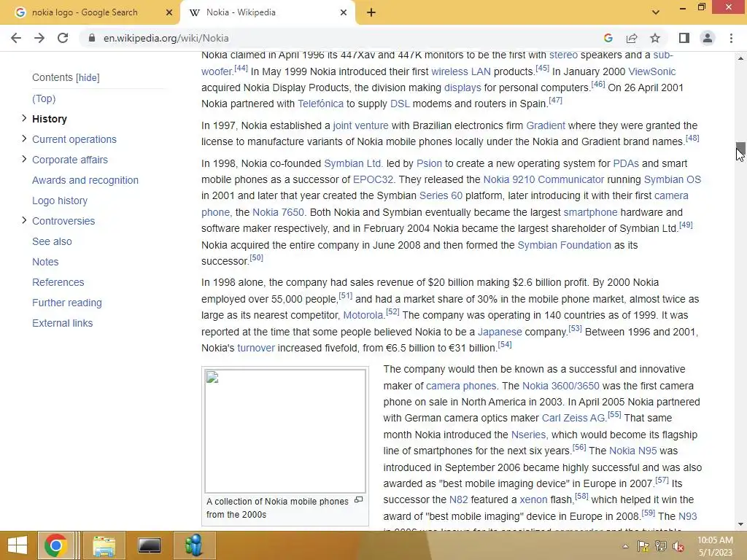Close the nokia logo Google Search tab
Screen dimensions: 747x560
pos(169,12)
